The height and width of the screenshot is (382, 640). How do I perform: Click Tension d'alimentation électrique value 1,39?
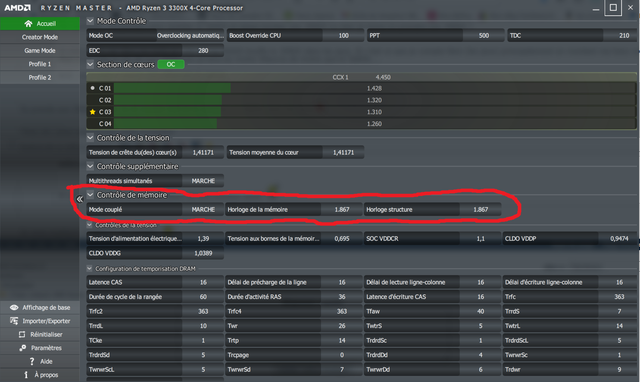tap(203, 238)
